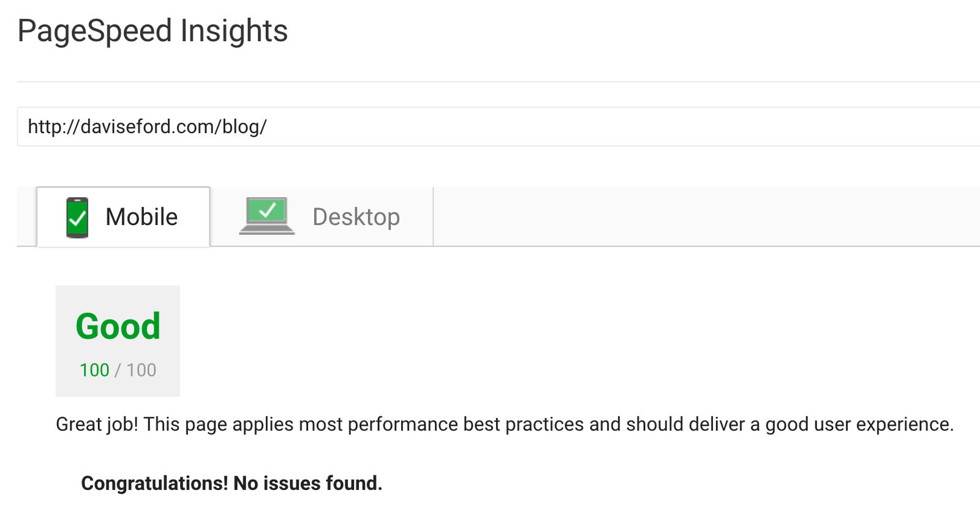Click the "Great job!" summary sentence
The width and height of the screenshot is (980, 507).
(505, 424)
